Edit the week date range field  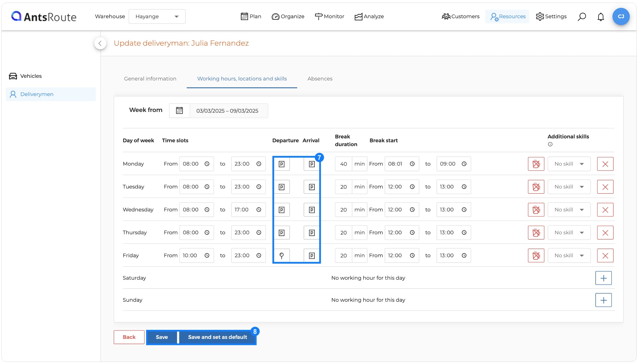tap(228, 111)
